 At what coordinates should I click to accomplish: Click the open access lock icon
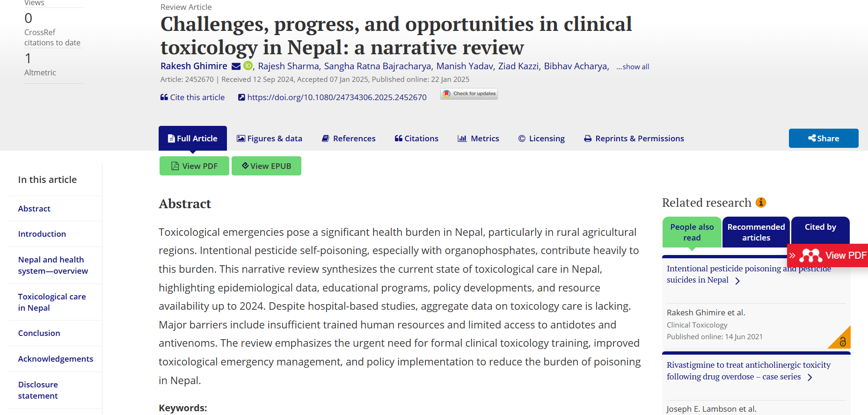pyautogui.click(x=842, y=342)
